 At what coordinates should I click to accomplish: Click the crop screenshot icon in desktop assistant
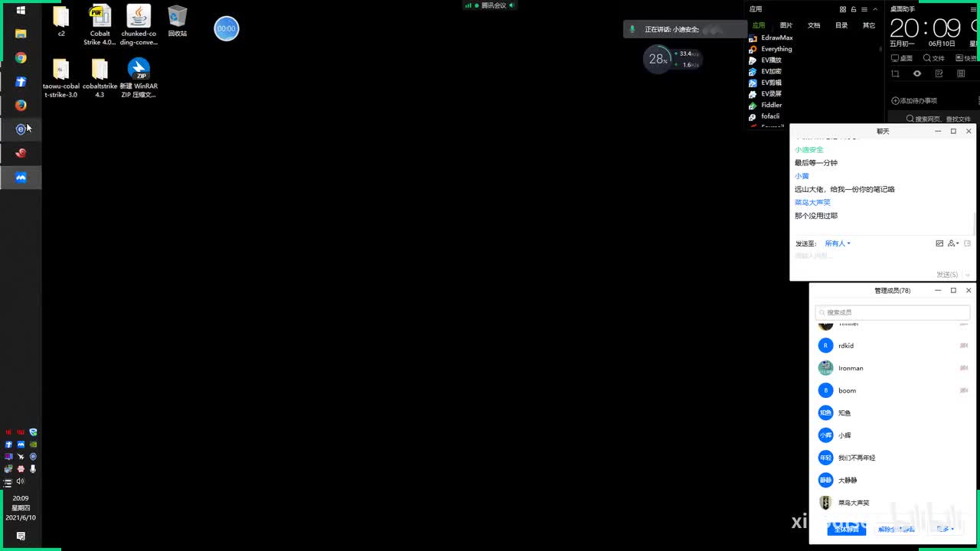pos(895,73)
